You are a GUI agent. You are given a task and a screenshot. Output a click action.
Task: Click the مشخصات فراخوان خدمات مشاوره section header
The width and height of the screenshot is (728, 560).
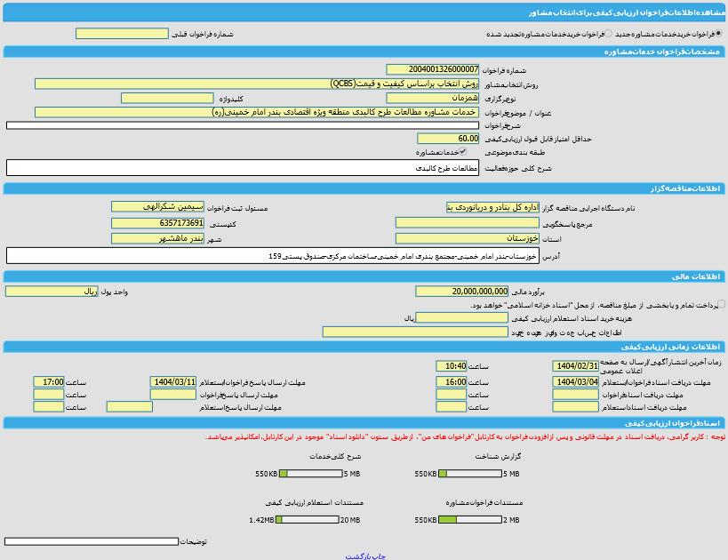[x=364, y=52]
